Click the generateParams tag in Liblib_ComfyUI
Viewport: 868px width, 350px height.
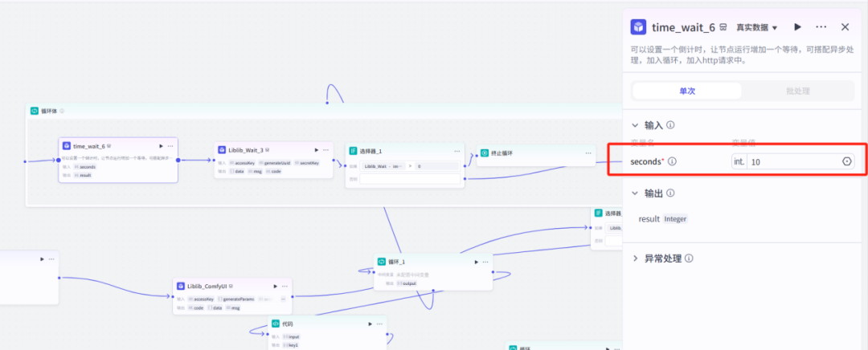(235, 299)
